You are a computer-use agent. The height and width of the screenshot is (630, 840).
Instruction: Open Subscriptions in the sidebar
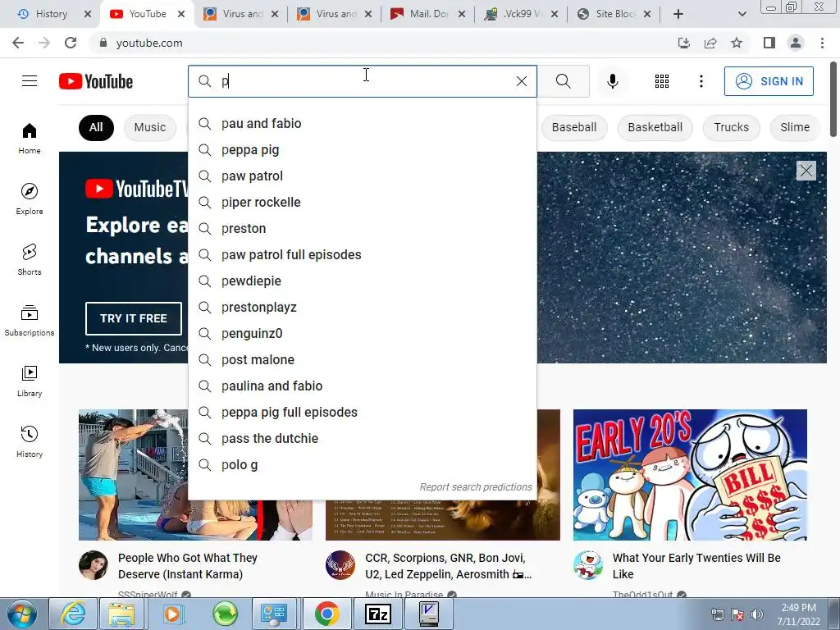[x=30, y=321]
